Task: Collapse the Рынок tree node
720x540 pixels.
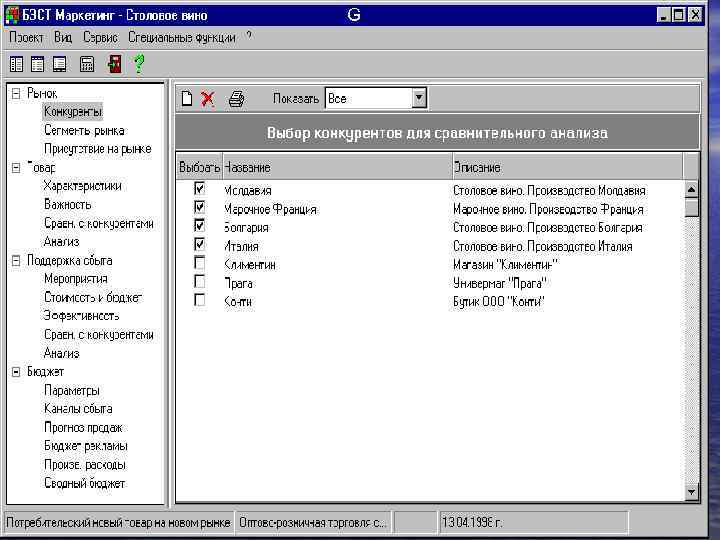Action: 16,94
